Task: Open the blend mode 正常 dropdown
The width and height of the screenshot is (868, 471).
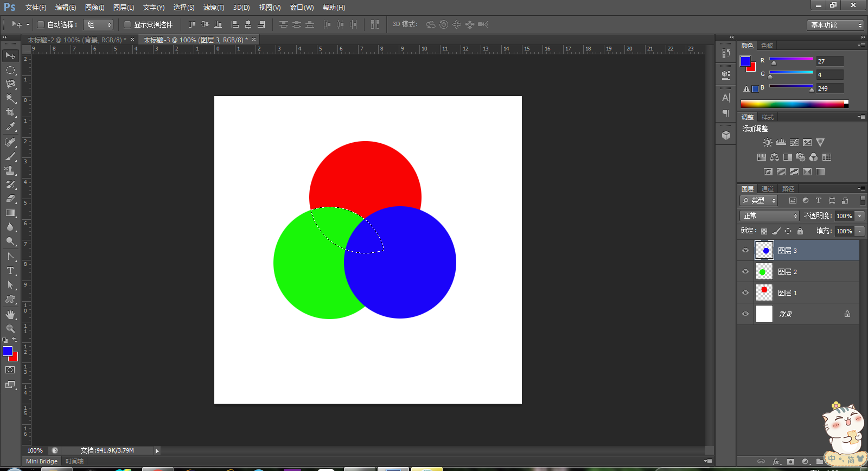Action: point(769,216)
